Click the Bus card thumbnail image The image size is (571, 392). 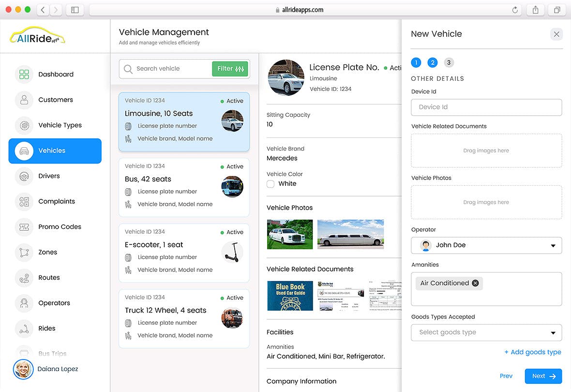point(232,186)
